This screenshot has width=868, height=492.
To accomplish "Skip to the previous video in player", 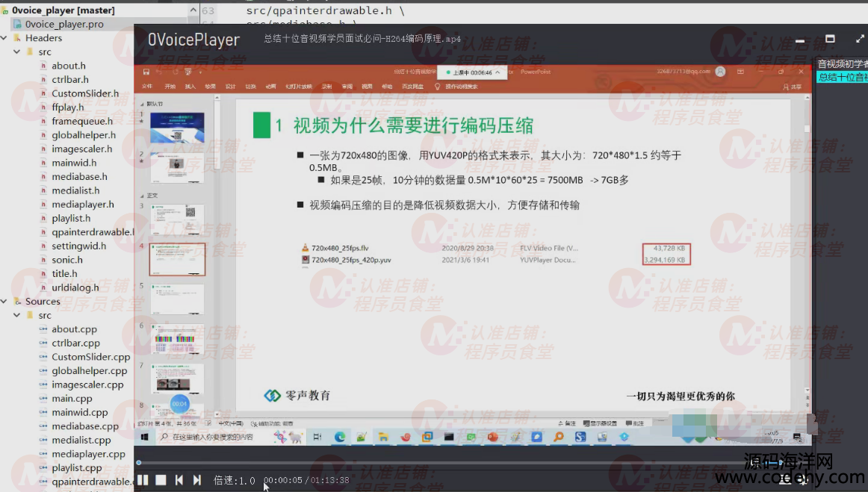I will 179,480.
